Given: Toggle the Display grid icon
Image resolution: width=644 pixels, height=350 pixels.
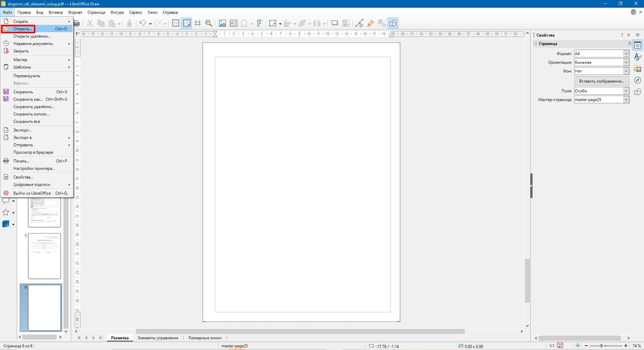Looking at the screenshot, I should pos(176,23).
